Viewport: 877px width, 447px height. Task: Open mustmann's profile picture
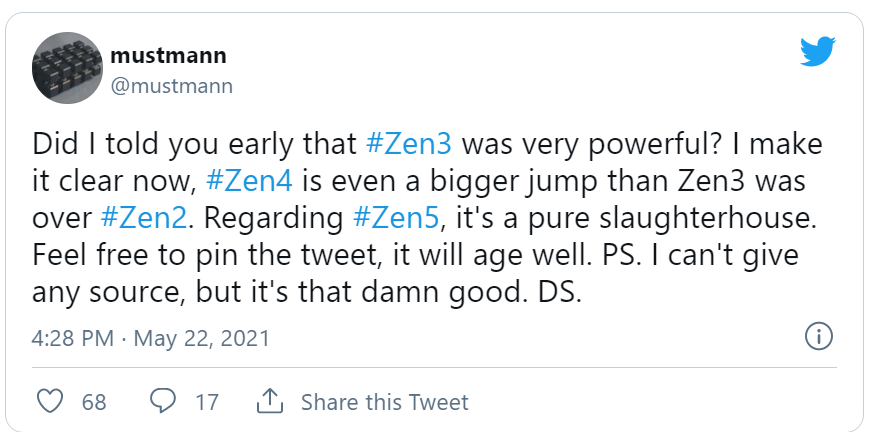67,68
